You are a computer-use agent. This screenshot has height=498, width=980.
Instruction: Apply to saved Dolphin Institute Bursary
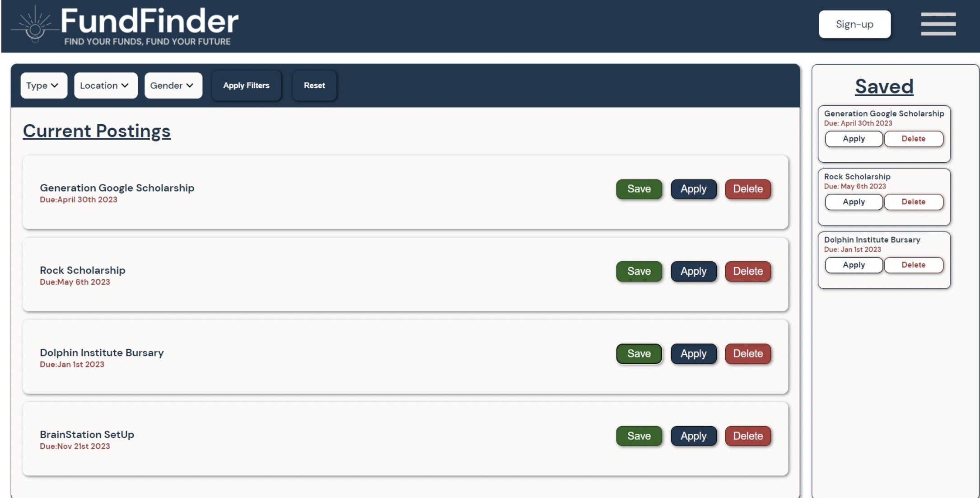point(854,265)
